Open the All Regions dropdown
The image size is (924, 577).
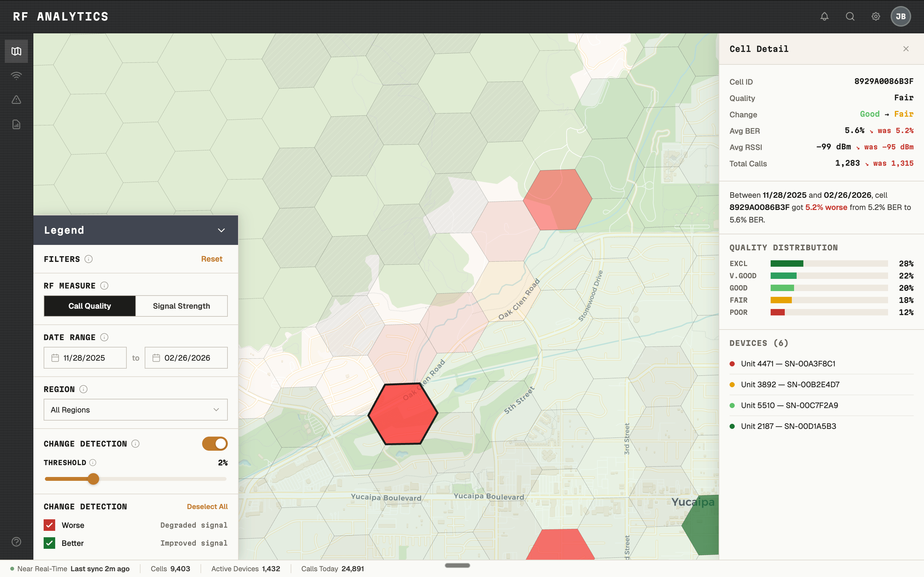135,409
